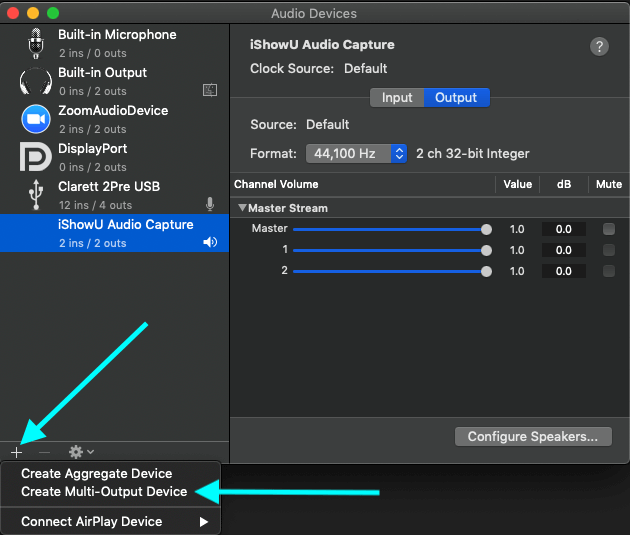The height and width of the screenshot is (535, 630).
Task: Switch to the Input tab
Action: pyautogui.click(x=397, y=98)
